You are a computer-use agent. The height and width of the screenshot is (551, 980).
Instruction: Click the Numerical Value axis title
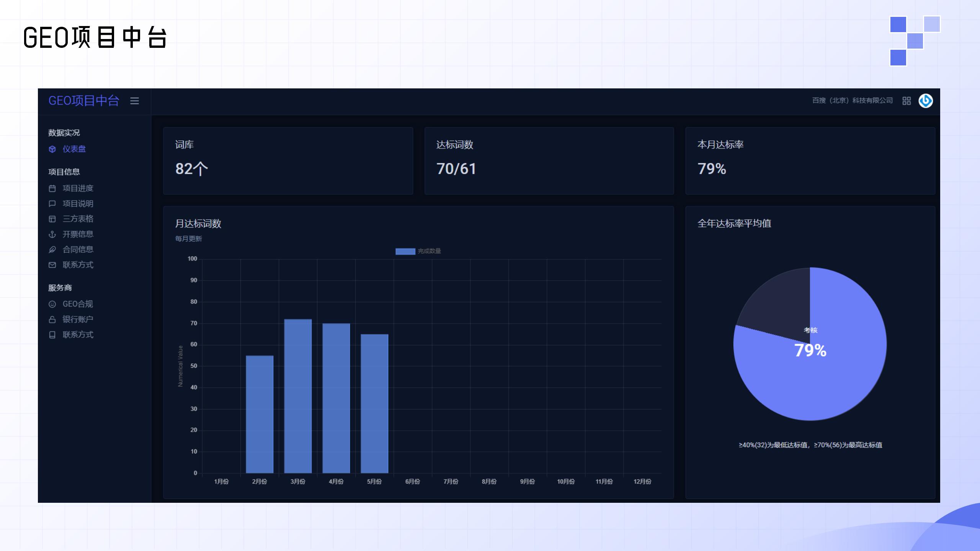coord(180,366)
